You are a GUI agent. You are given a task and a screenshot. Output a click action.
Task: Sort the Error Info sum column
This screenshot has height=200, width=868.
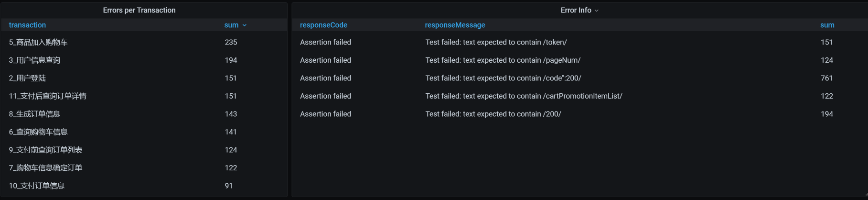(x=827, y=25)
